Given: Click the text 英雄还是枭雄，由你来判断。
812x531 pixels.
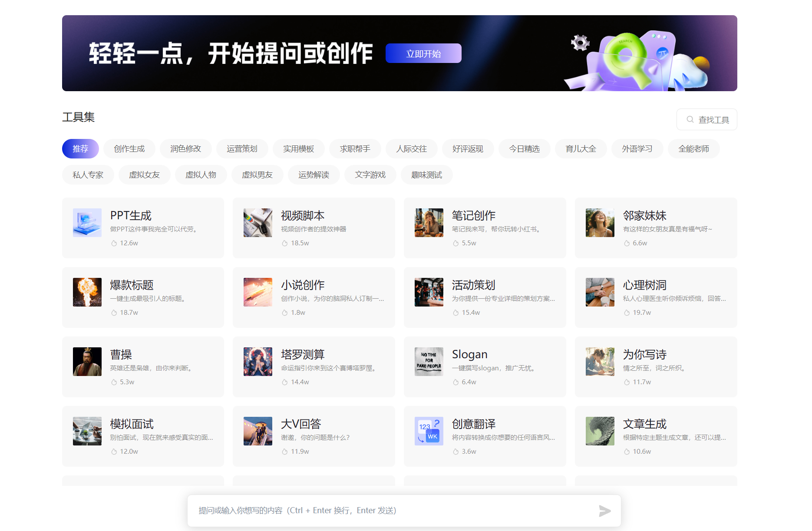Looking at the screenshot, I should click(151, 368).
